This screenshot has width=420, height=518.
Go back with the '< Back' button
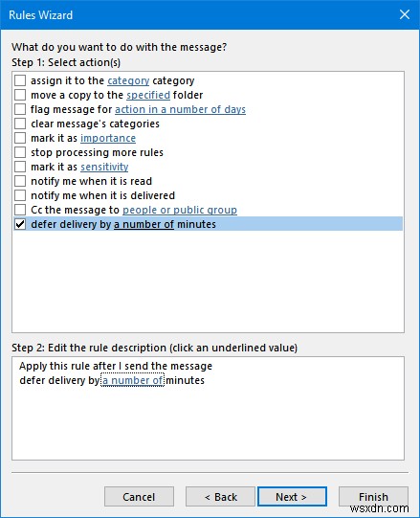pyautogui.click(x=220, y=497)
